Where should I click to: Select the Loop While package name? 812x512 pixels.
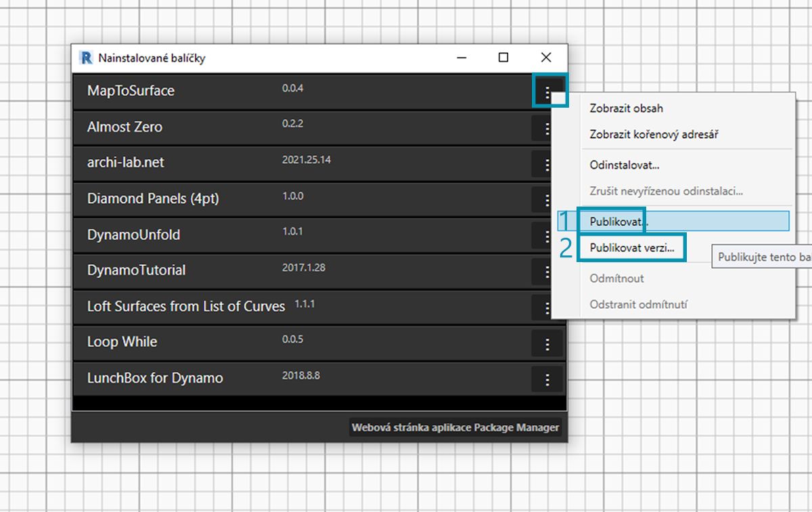coord(122,342)
